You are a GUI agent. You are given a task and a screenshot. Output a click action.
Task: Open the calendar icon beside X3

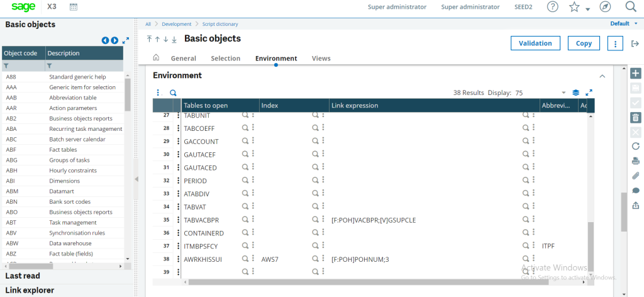(x=74, y=7)
